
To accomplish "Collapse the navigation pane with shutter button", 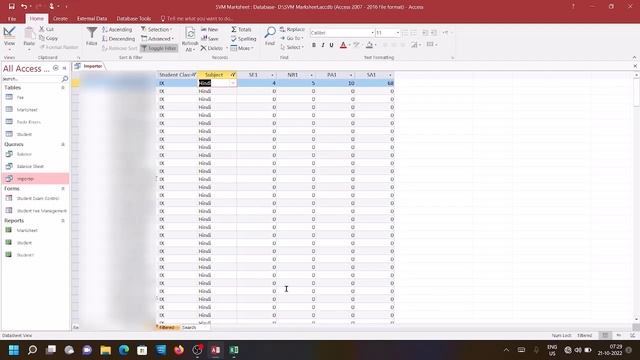I will 64,68.
